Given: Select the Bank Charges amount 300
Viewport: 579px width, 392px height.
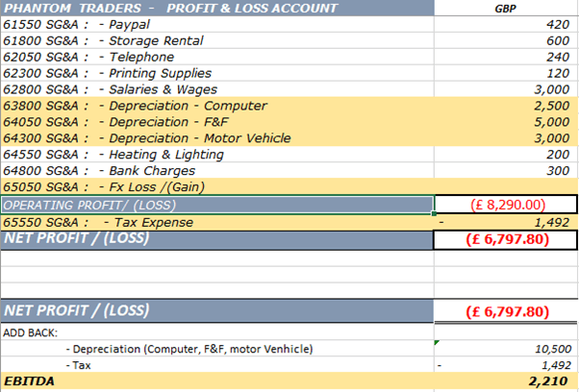Looking at the screenshot, I should 506,170.
